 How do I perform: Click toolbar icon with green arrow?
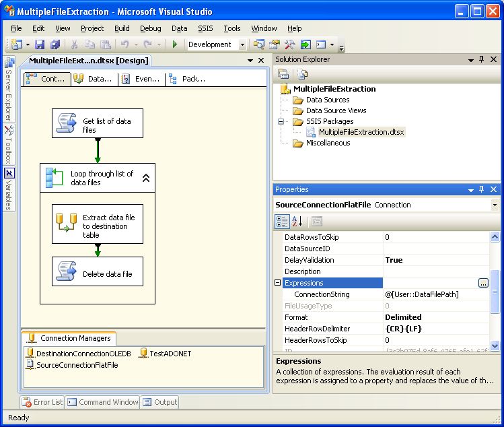click(305, 44)
